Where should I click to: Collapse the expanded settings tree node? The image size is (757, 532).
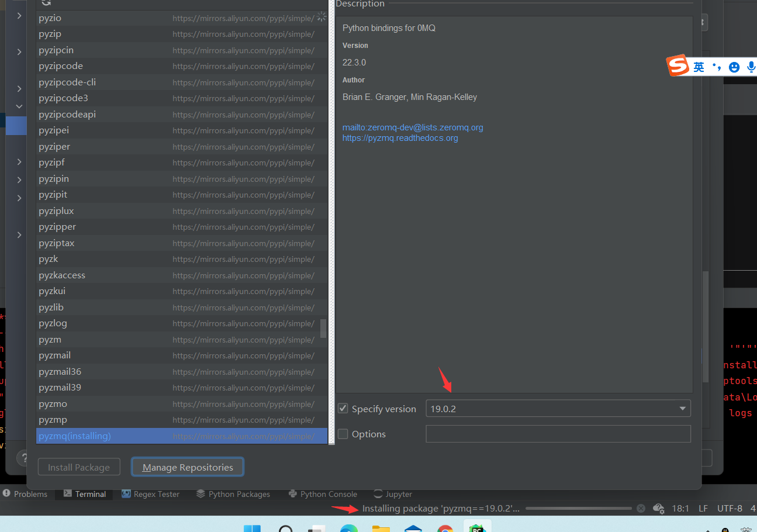point(19,106)
